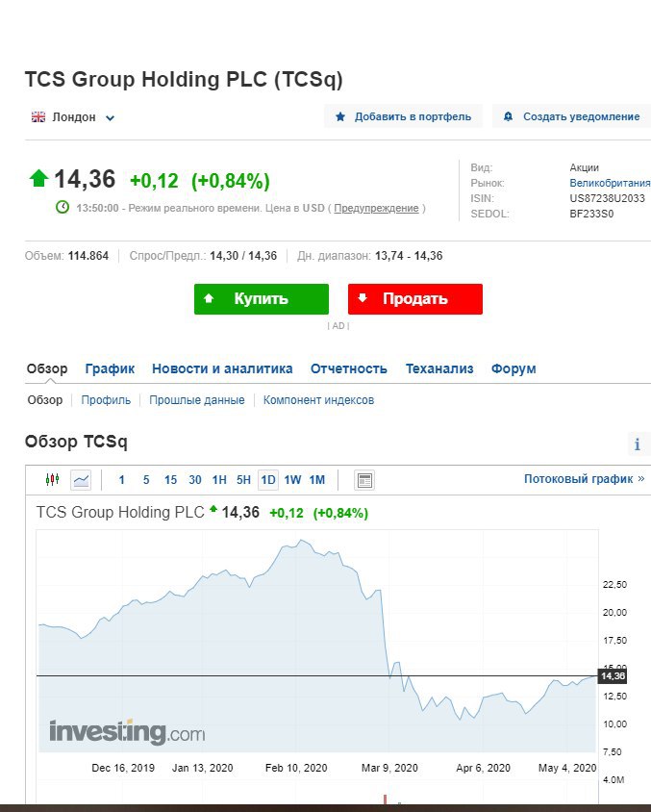Screen dimensions: 651x812
Task: Click the green Купить button
Action: [x=262, y=299]
